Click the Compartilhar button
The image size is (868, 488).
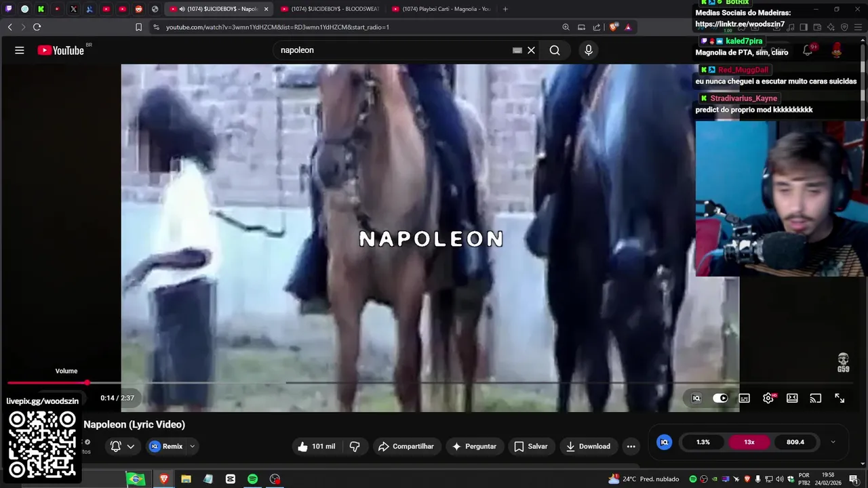[406, 447]
